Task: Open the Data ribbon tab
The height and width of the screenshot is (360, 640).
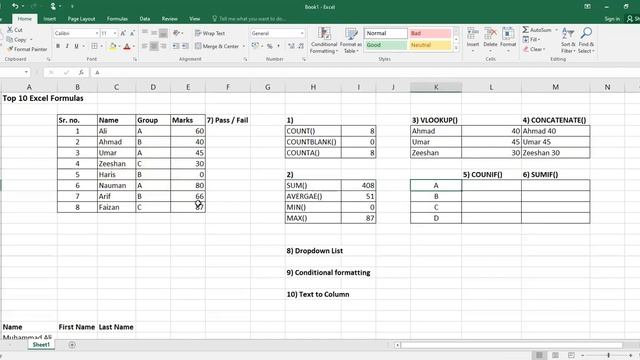Action: (x=144, y=19)
